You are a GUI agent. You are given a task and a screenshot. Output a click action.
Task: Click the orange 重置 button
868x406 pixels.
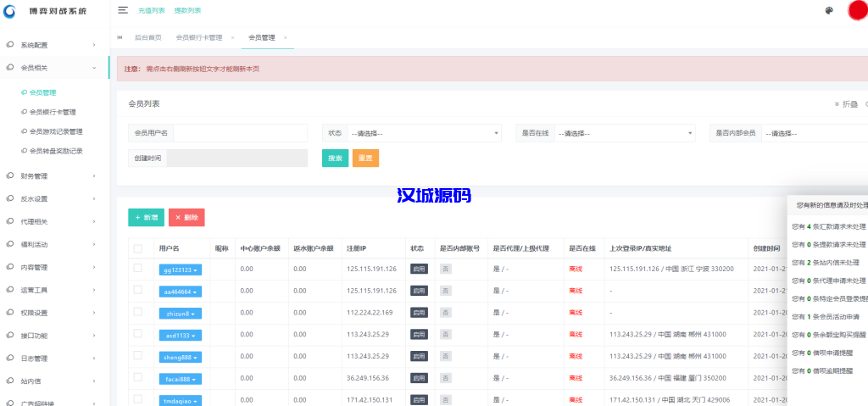click(365, 158)
